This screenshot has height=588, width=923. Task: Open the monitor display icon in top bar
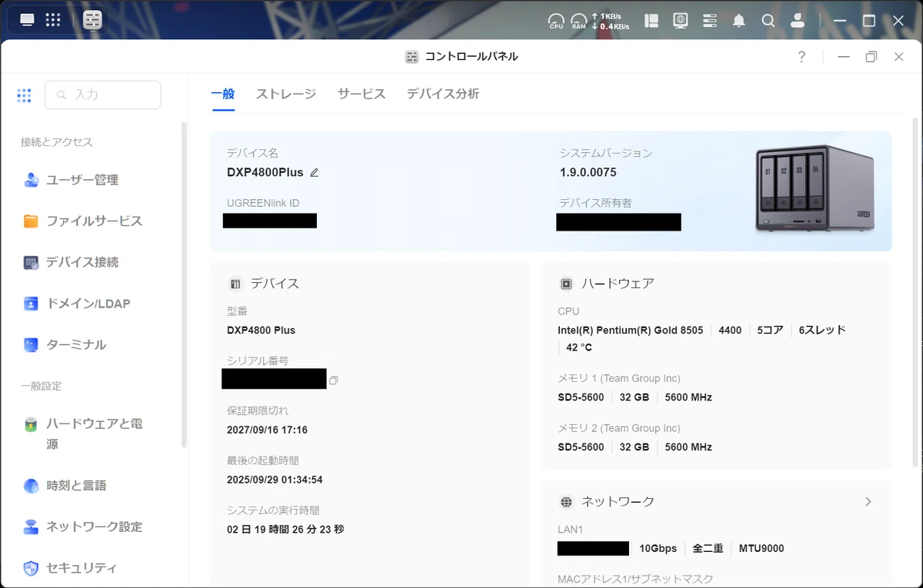click(x=681, y=21)
